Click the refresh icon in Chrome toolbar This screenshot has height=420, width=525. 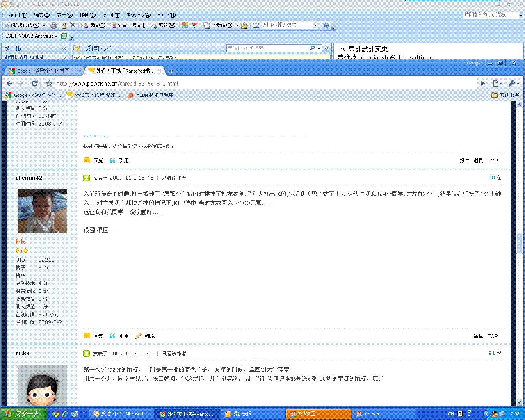pos(34,83)
